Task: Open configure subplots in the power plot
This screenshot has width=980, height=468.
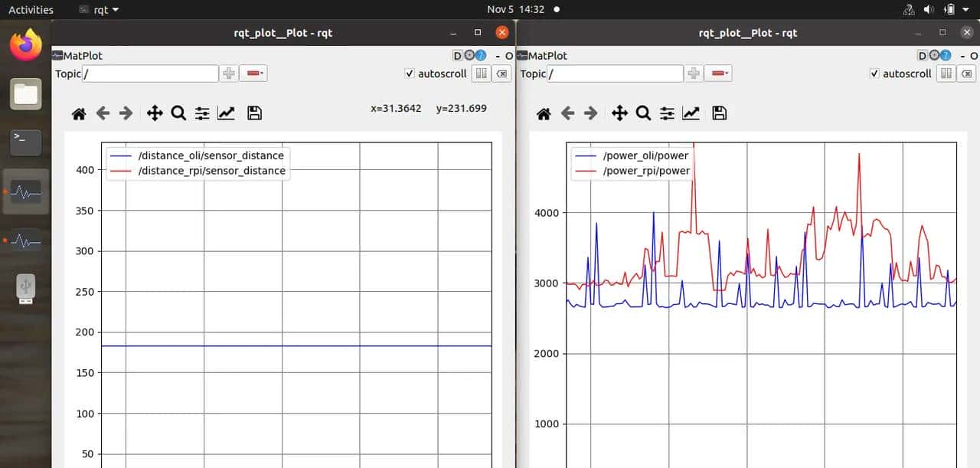Action: (668, 113)
